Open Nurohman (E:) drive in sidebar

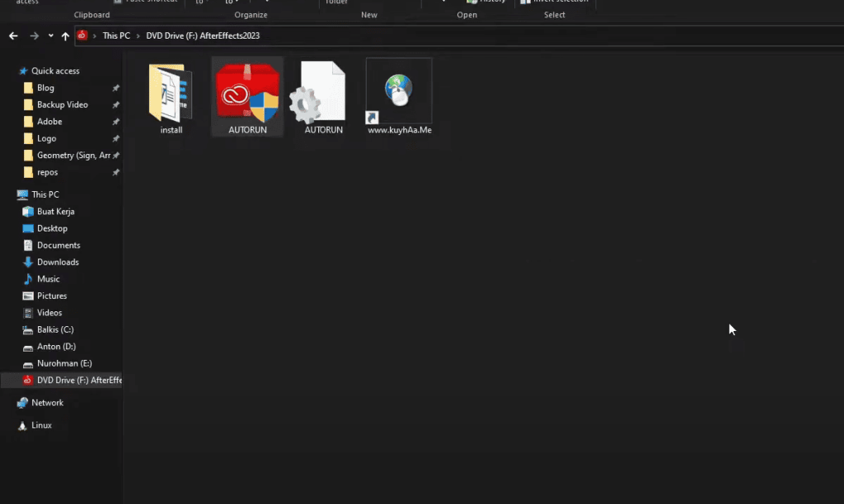point(63,363)
